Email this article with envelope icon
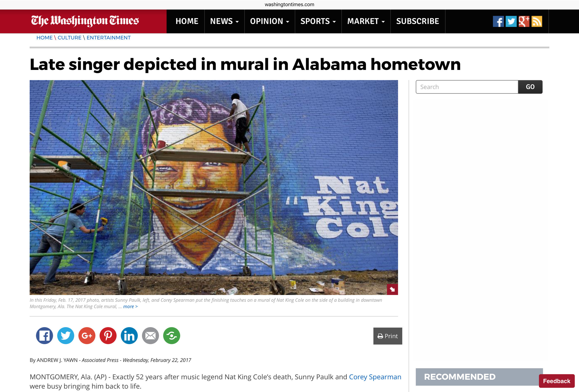Image resolution: width=579 pixels, height=392 pixels. point(151,336)
